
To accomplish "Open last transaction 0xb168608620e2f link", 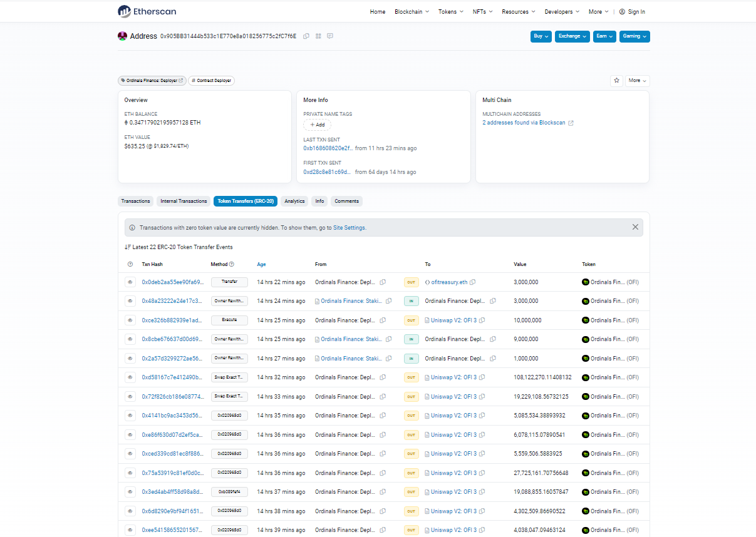I will coord(328,148).
